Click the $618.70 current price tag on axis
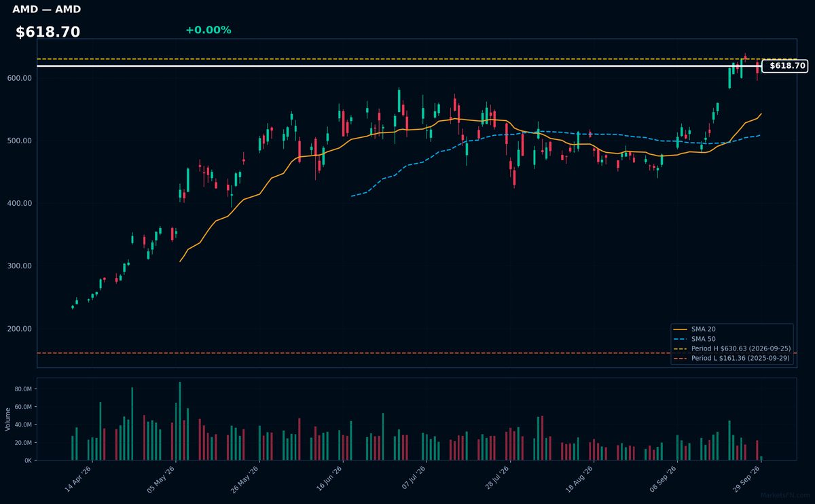 [785, 66]
